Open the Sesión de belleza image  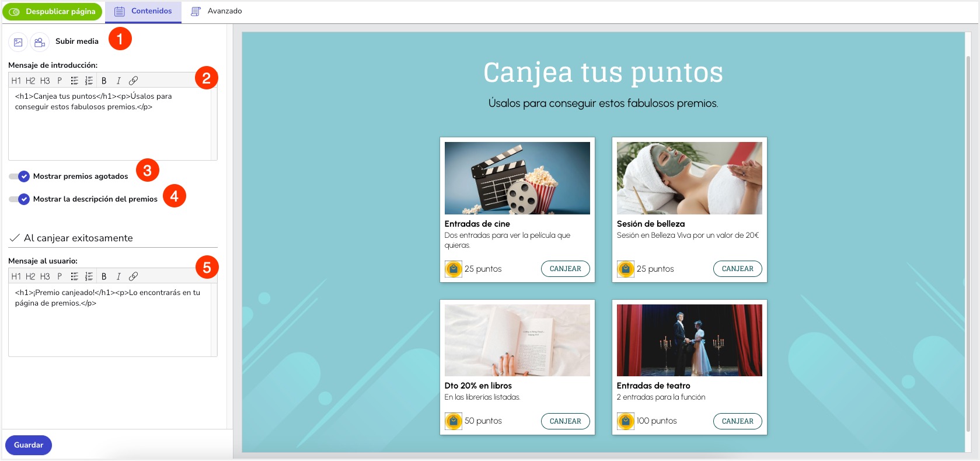[689, 178]
